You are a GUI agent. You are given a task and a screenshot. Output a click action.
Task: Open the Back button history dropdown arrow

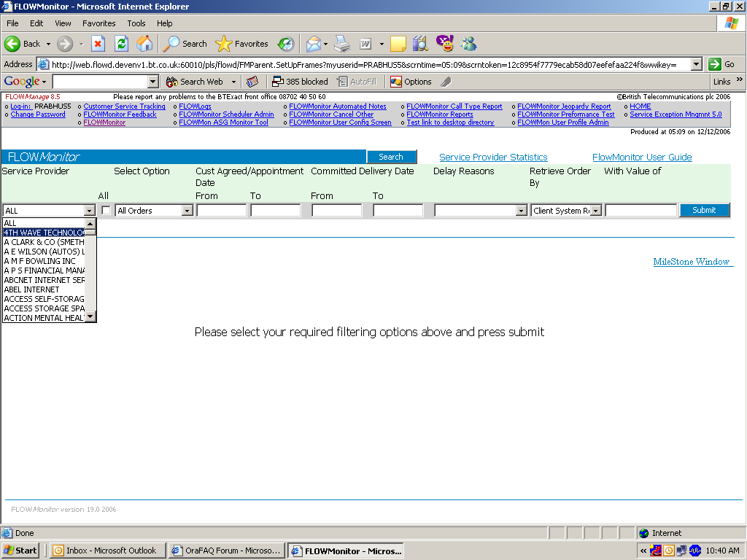(x=48, y=44)
